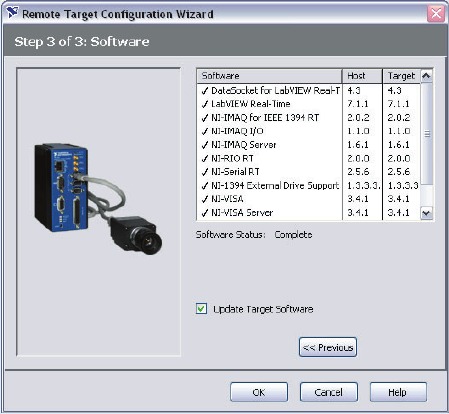Click the Step 3 of 3: Software heading
The width and height of the screenshot is (449, 414).
click(82, 42)
